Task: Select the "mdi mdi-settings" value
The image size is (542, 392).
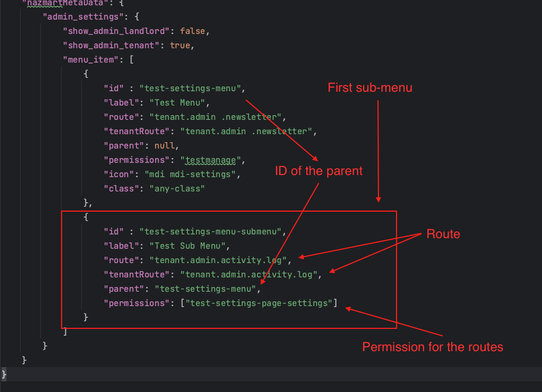Action: pyautogui.click(x=190, y=175)
